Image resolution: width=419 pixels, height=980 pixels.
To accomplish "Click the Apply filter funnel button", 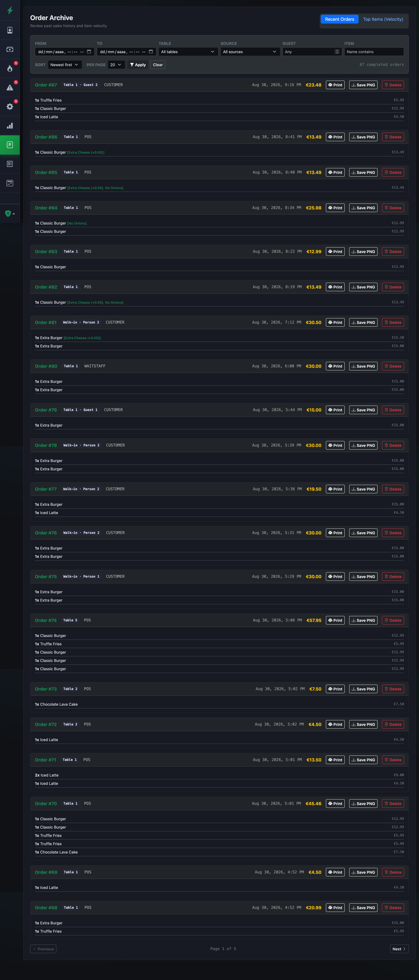I will [x=138, y=65].
